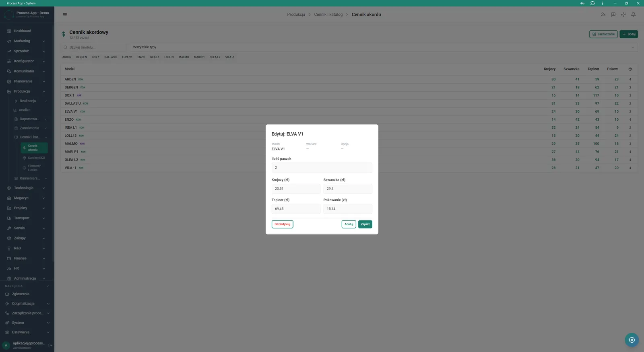Expand the Finanse menu chevron
The width and height of the screenshot is (644, 352).
coord(44,258)
